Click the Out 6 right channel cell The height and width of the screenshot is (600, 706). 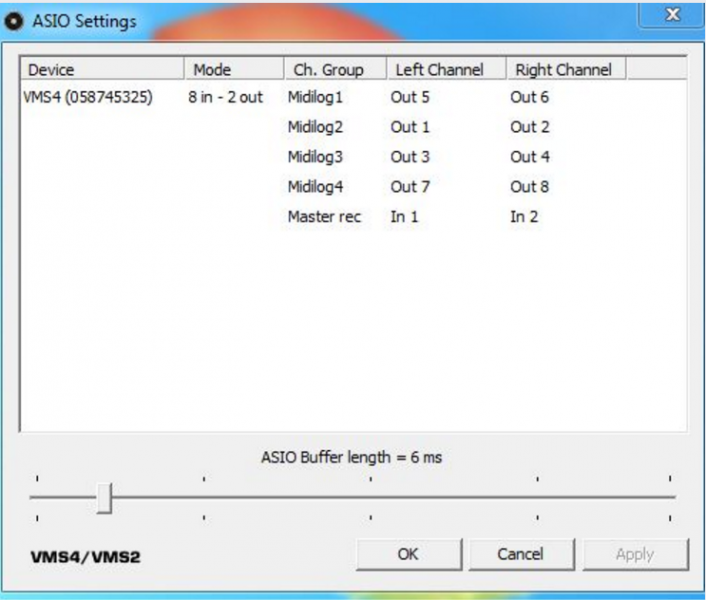(x=530, y=97)
